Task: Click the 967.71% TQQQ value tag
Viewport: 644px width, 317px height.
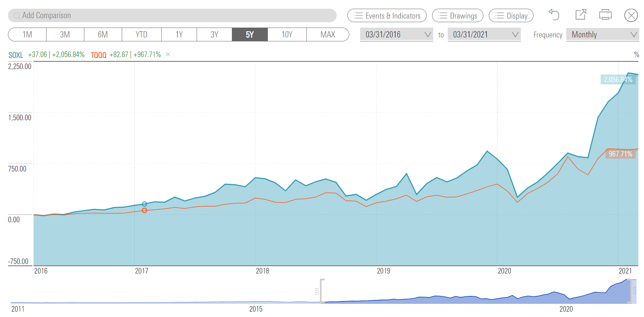Action: pos(620,154)
